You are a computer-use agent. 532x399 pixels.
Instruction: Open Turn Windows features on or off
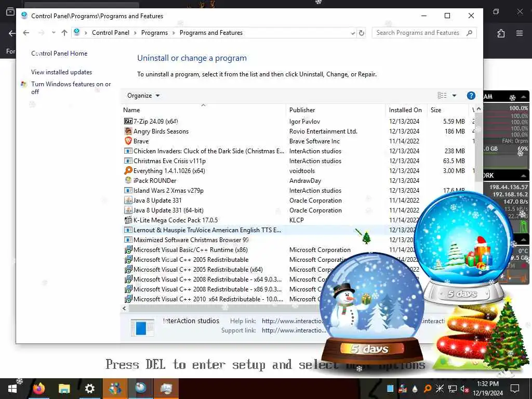[71, 88]
